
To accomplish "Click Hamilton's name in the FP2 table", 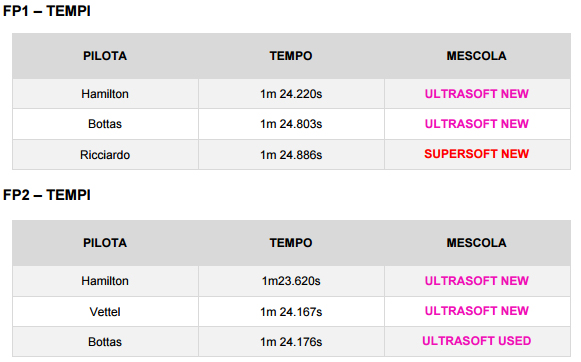I will tap(105, 281).
